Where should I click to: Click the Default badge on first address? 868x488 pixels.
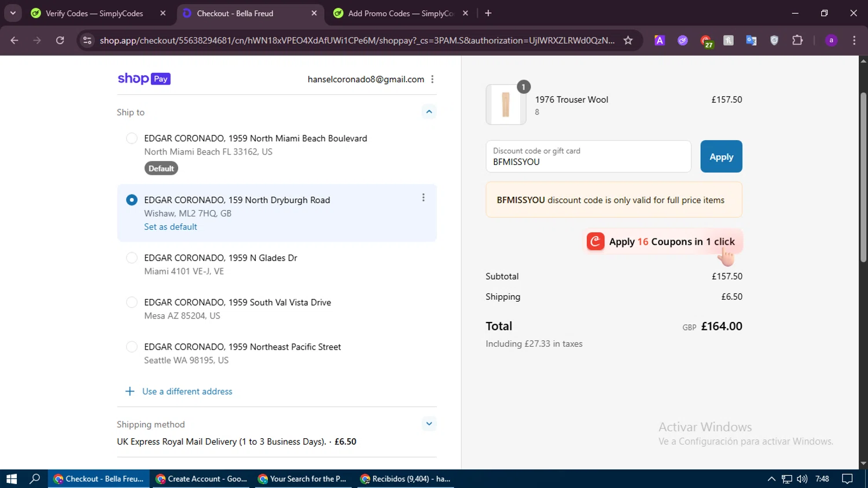[x=161, y=168]
